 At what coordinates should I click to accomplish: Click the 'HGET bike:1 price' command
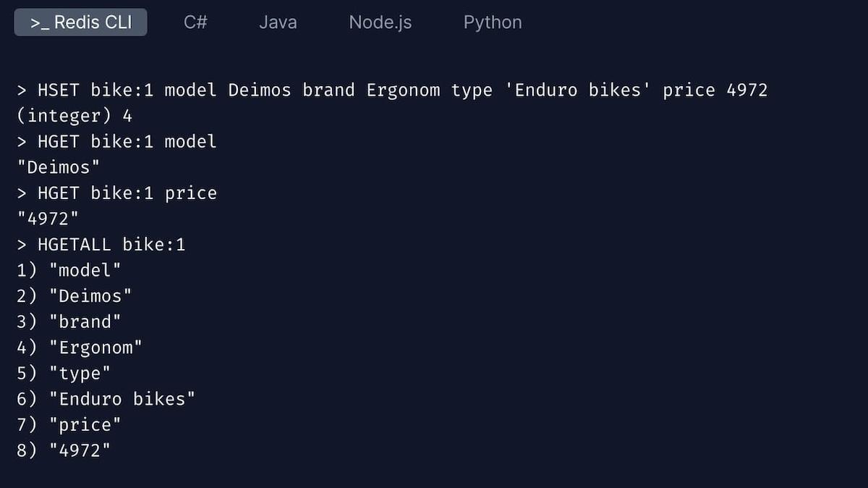pos(117,193)
